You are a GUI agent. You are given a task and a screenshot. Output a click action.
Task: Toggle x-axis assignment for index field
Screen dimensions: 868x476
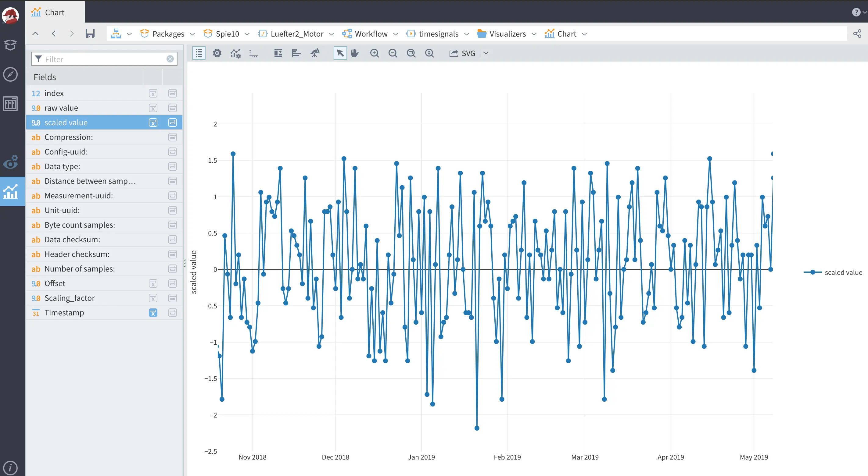(153, 93)
